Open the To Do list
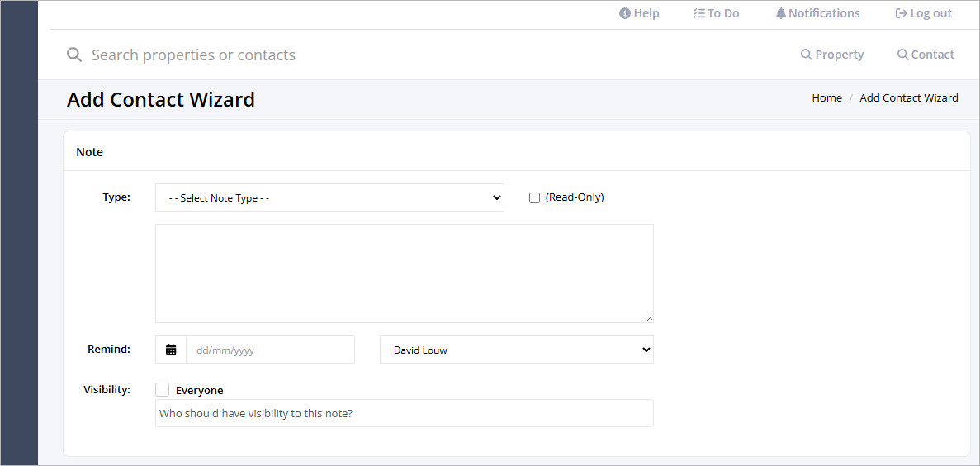 coord(717,13)
